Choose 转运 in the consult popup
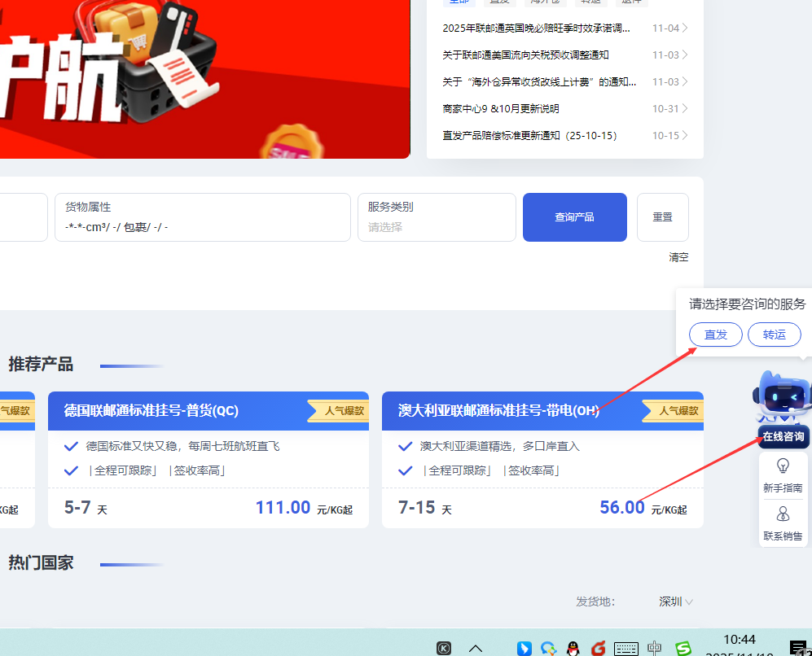This screenshot has height=656, width=812. tap(775, 335)
